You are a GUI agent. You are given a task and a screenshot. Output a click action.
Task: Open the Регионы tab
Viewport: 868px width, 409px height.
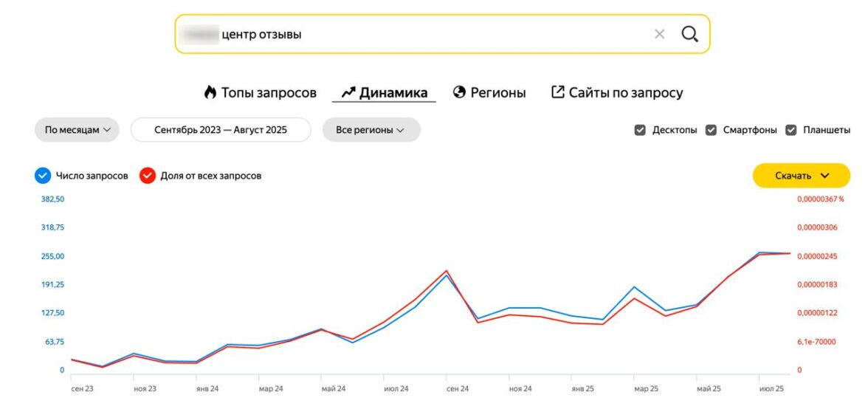(498, 93)
